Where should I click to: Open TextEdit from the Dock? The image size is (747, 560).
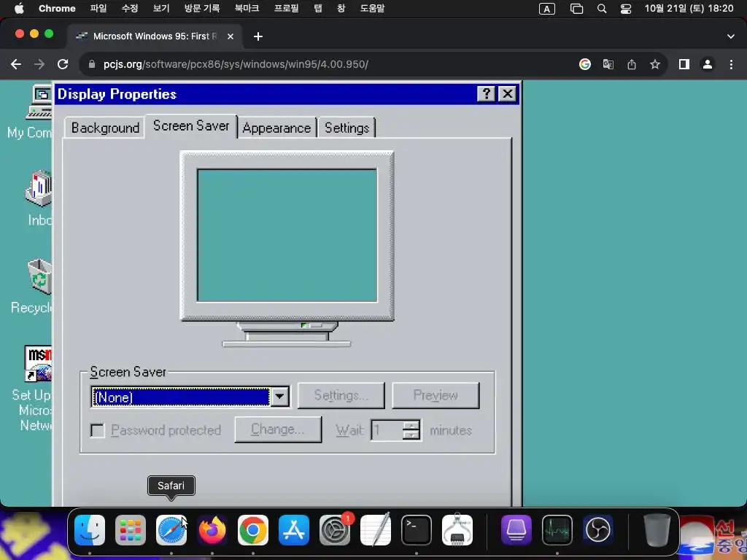[x=376, y=530]
